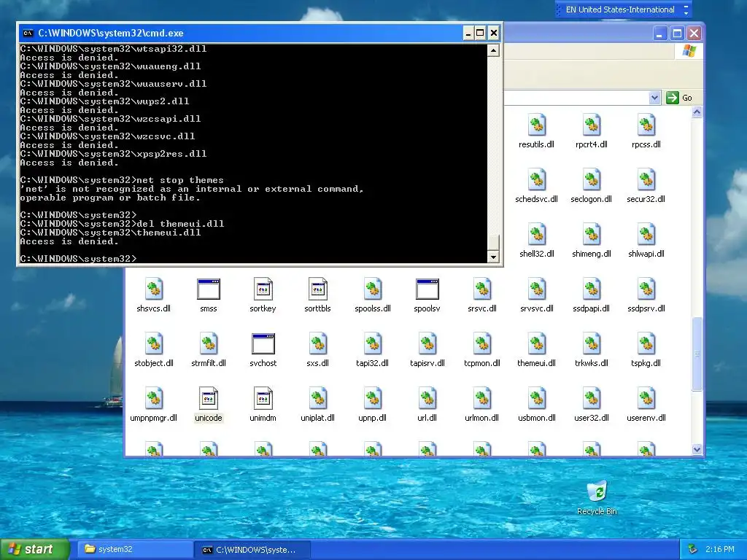This screenshot has width=747, height=560.
Task: Select the ssdpsrv.dll file icon
Action: 646,289
